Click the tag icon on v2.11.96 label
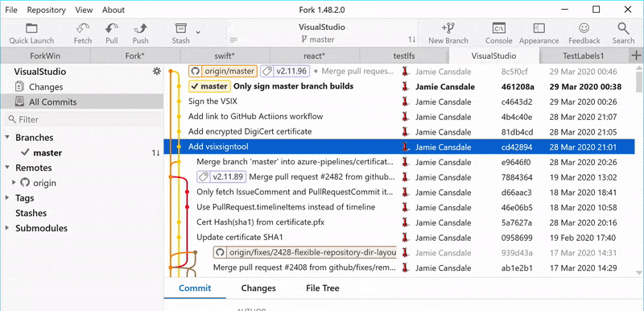 [x=267, y=71]
